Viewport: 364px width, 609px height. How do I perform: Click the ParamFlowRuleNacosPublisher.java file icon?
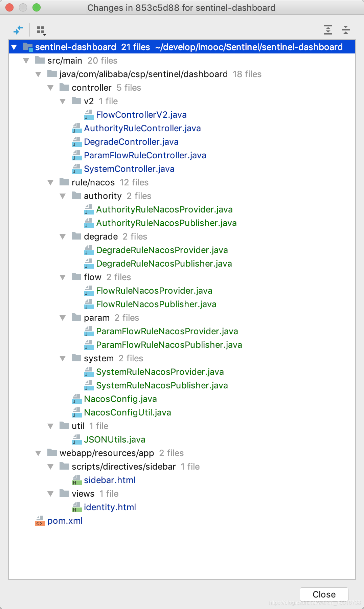coord(89,345)
